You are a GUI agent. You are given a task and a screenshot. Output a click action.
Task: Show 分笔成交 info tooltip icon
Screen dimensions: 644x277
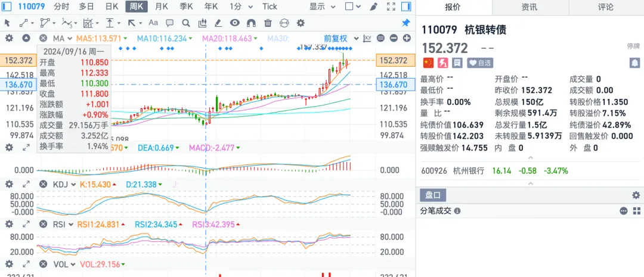pyautogui.click(x=457, y=211)
